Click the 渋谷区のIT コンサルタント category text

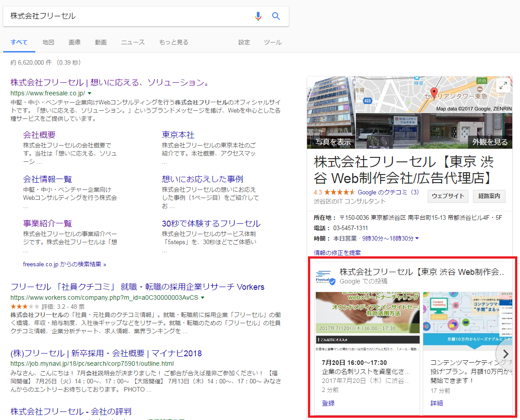click(x=350, y=202)
